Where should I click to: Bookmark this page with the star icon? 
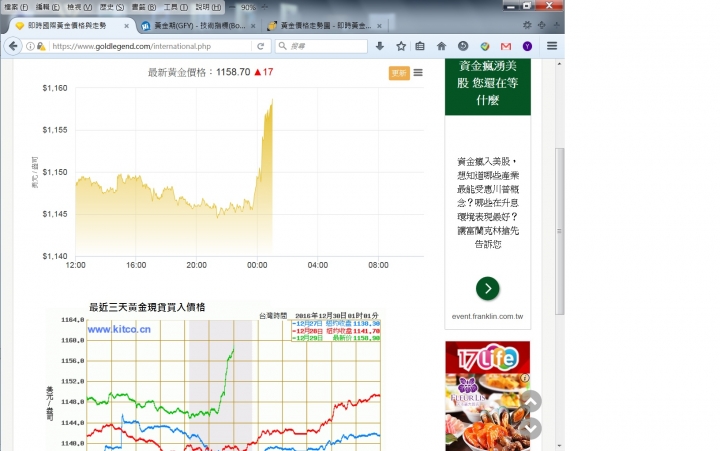pyautogui.click(x=401, y=46)
